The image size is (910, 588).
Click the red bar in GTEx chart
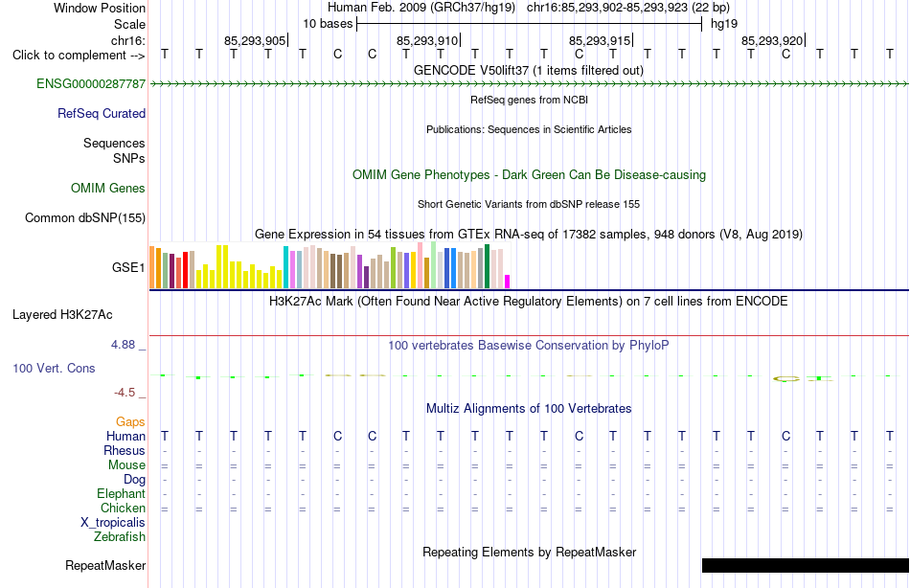pyautogui.click(x=186, y=270)
